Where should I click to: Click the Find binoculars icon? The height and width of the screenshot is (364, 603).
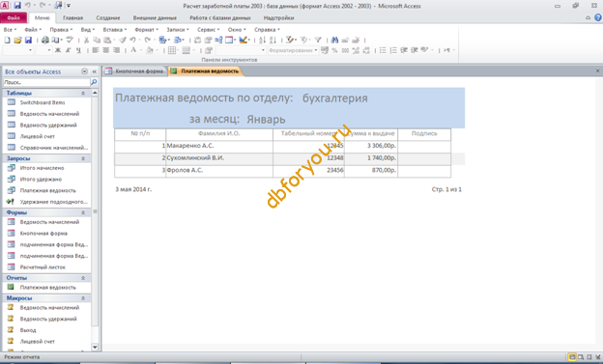334,40
